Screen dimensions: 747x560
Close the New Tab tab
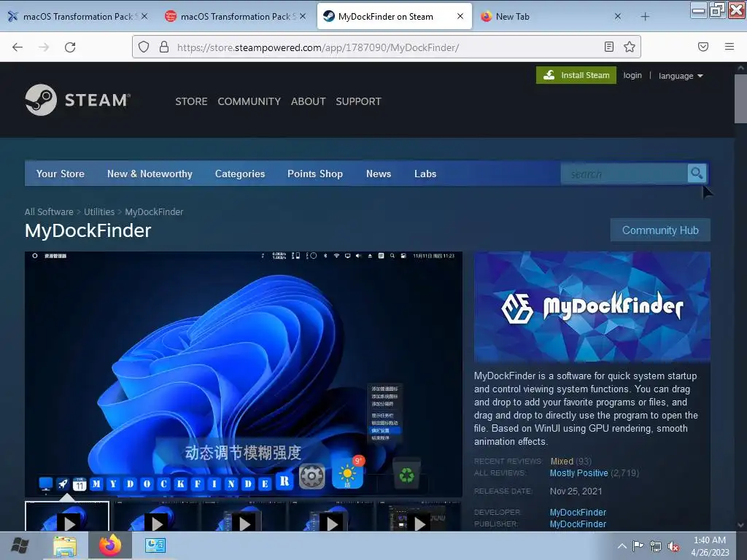(x=617, y=16)
